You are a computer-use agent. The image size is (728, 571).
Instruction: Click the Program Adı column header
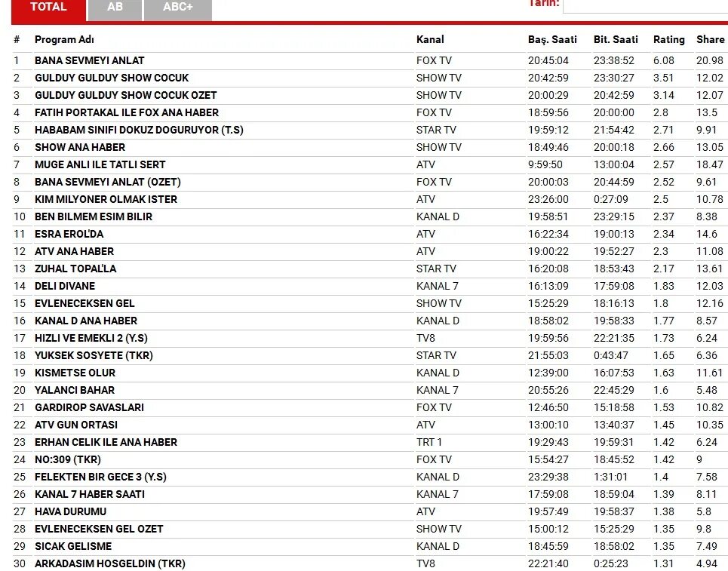click(64, 39)
